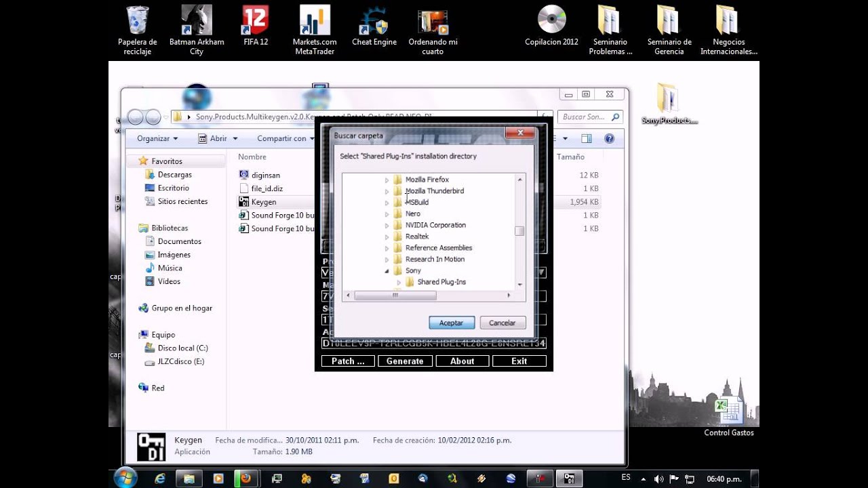The image size is (868, 488).
Task: Select the Keygen application file
Action: [263, 202]
